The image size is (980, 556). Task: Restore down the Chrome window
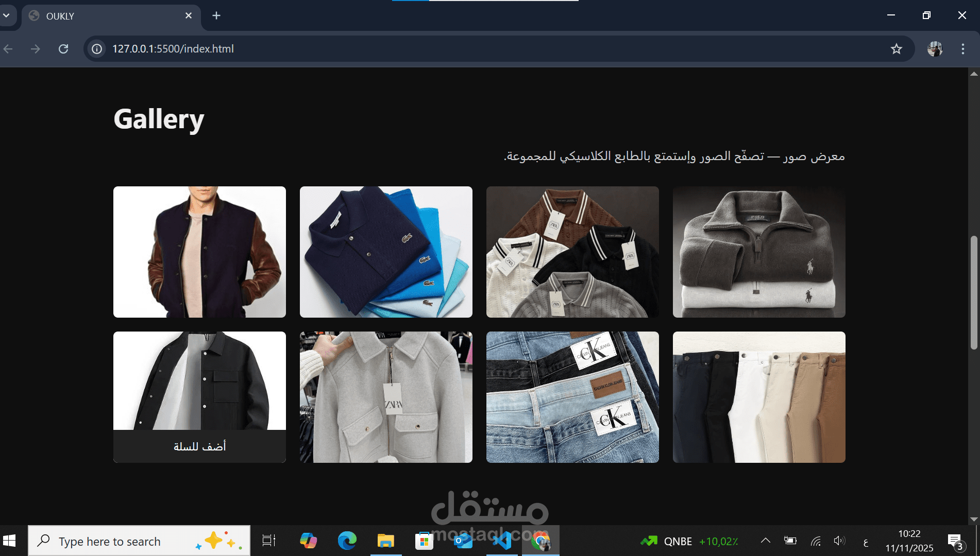pyautogui.click(x=926, y=15)
